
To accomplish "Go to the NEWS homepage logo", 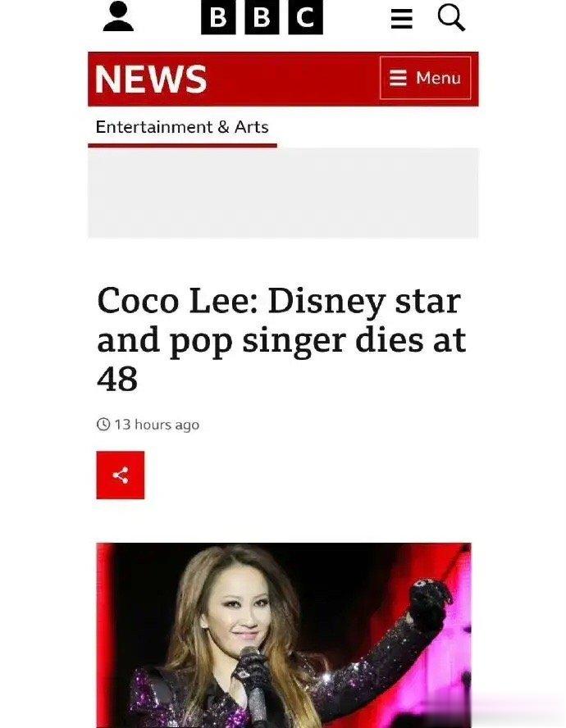I will [x=151, y=79].
